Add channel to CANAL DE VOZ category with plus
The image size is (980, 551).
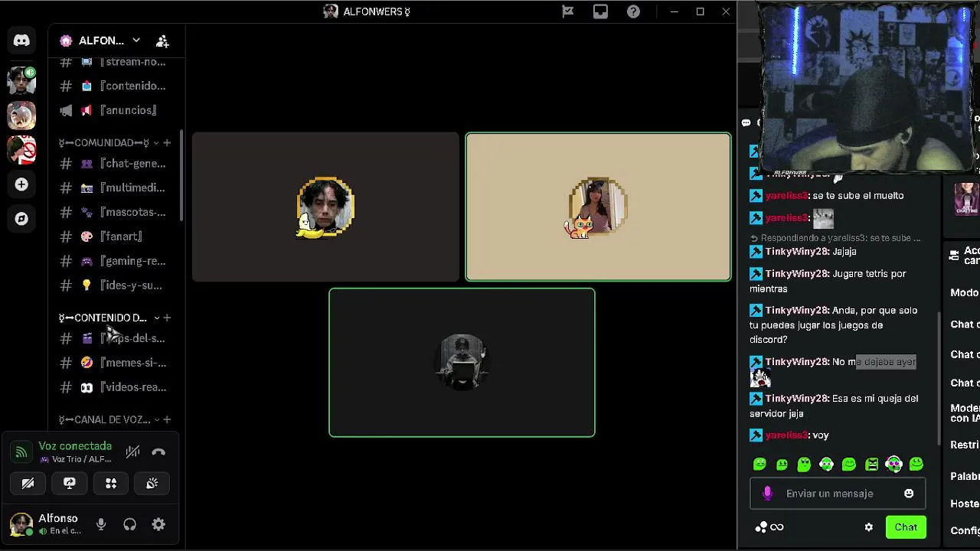(167, 419)
